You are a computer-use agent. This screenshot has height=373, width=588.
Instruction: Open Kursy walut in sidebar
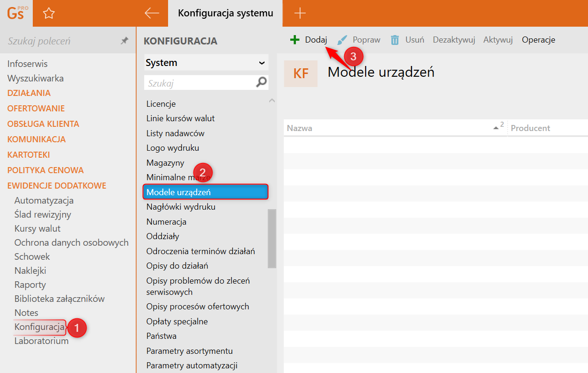click(37, 228)
